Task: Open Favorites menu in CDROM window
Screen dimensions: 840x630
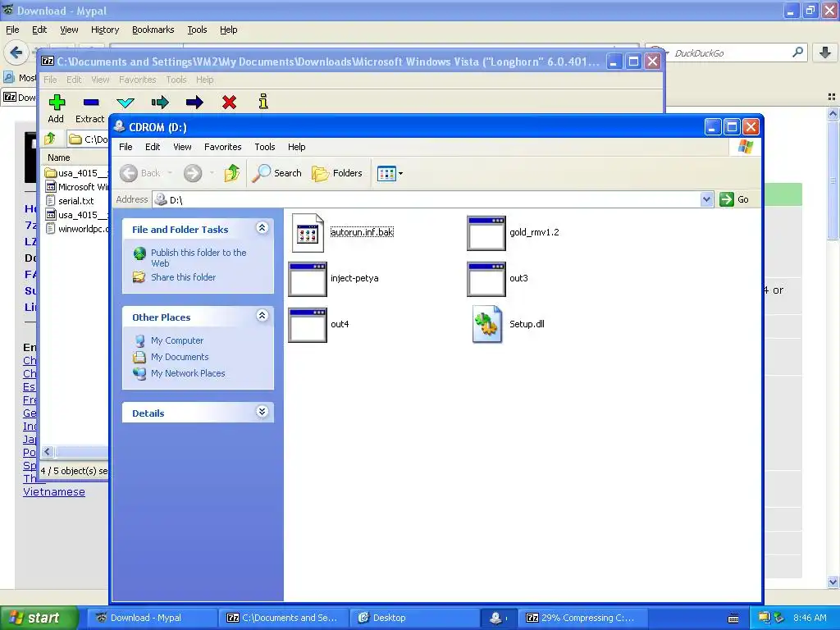Action: 223,147
